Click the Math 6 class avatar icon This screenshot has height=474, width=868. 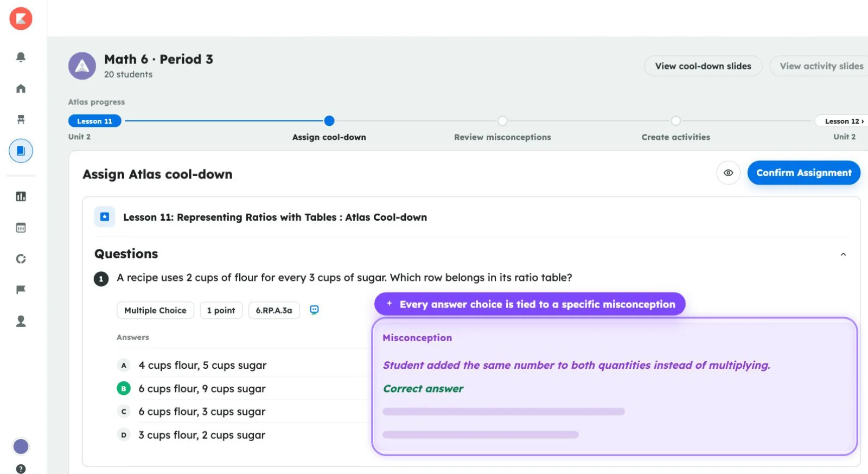82,66
